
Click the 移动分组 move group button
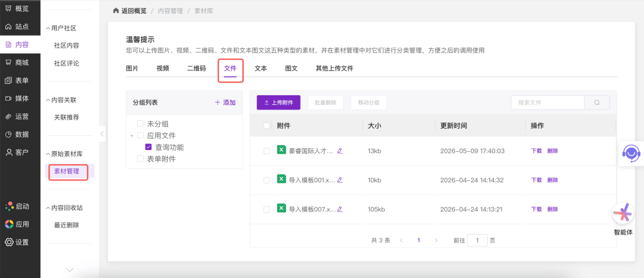[369, 102]
